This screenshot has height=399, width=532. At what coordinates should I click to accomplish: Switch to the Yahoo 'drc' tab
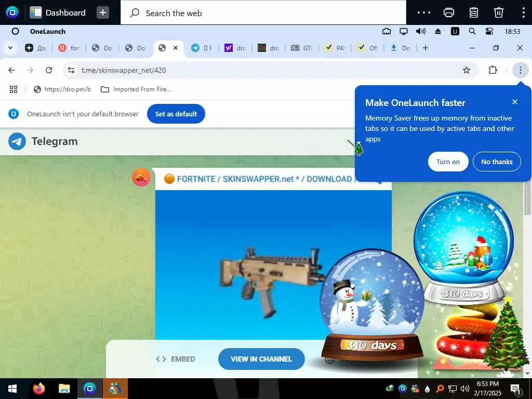coord(235,48)
